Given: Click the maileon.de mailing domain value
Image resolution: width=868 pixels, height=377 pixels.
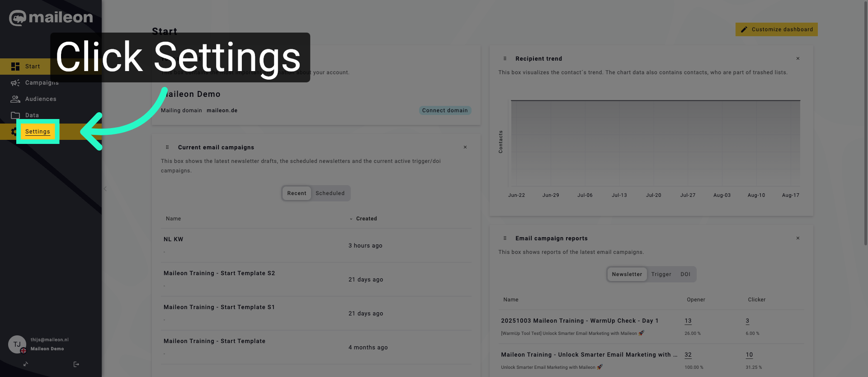Looking at the screenshot, I should (222, 110).
